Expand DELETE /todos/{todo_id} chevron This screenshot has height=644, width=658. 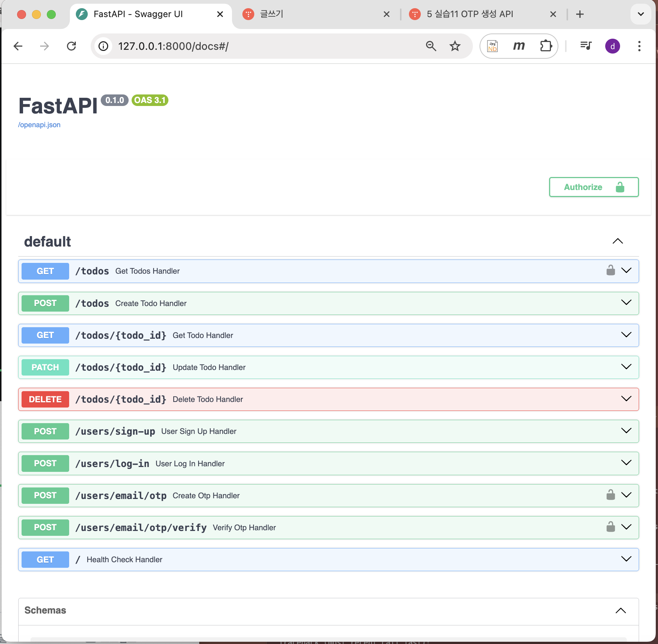(626, 399)
